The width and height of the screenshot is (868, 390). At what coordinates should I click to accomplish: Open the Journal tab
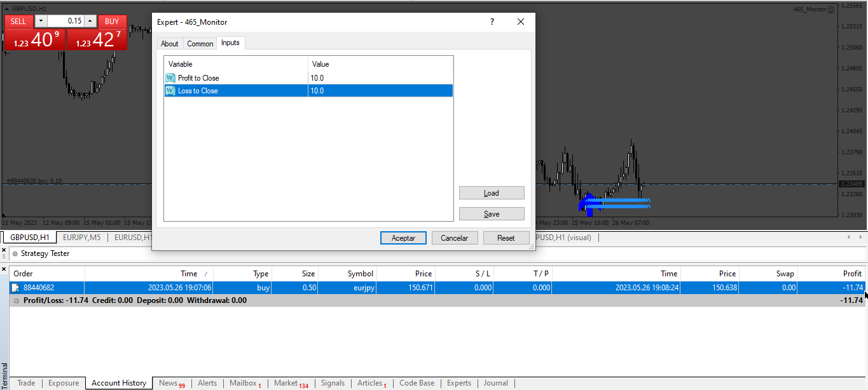point(496,383)
